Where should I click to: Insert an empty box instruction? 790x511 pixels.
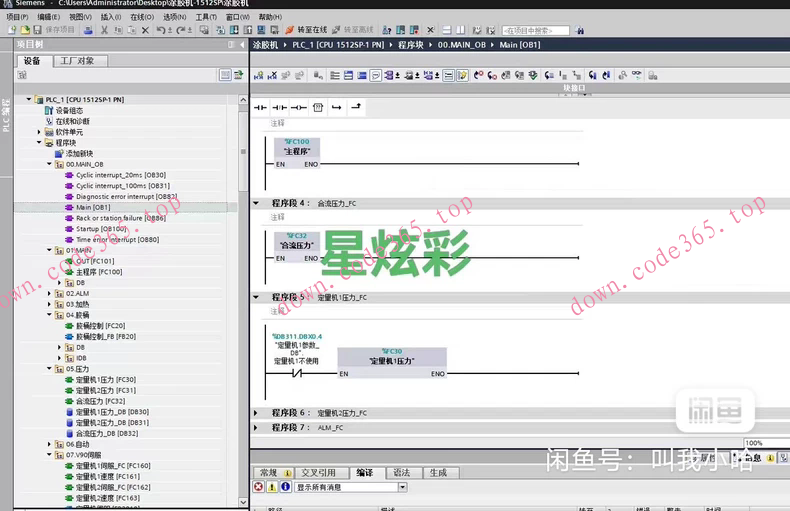tap(318, 107)
